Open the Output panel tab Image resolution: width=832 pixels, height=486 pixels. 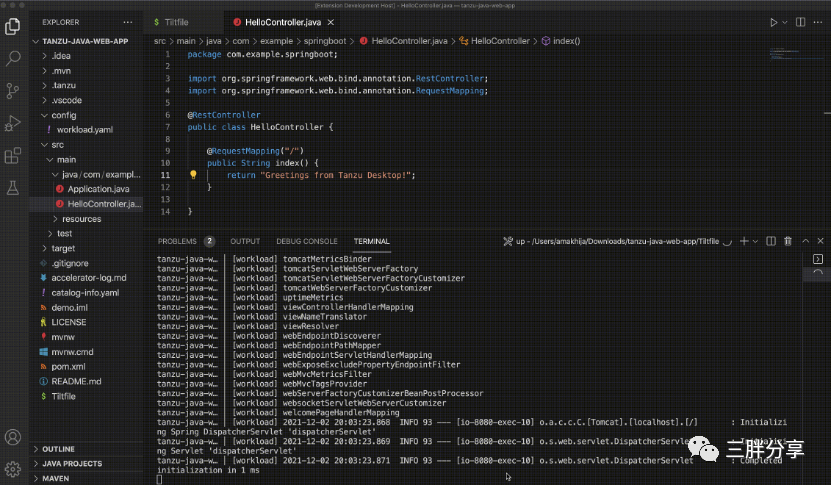coord(245,241)
